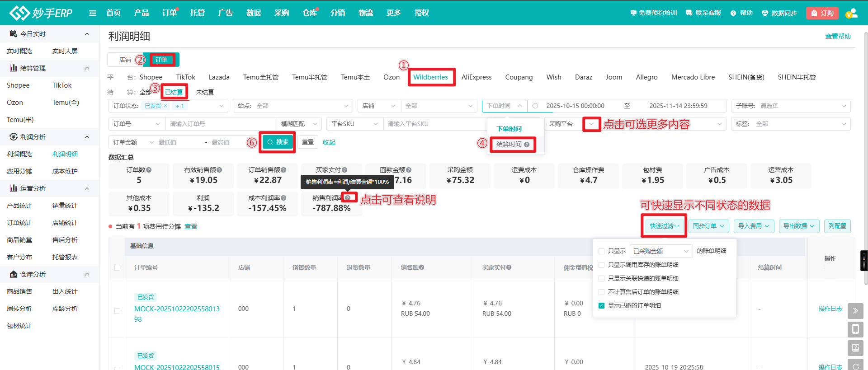Open 免费预约培训 in the top bar
The height and width of the screenshot is (370, 868).
(x=654, y=13)
